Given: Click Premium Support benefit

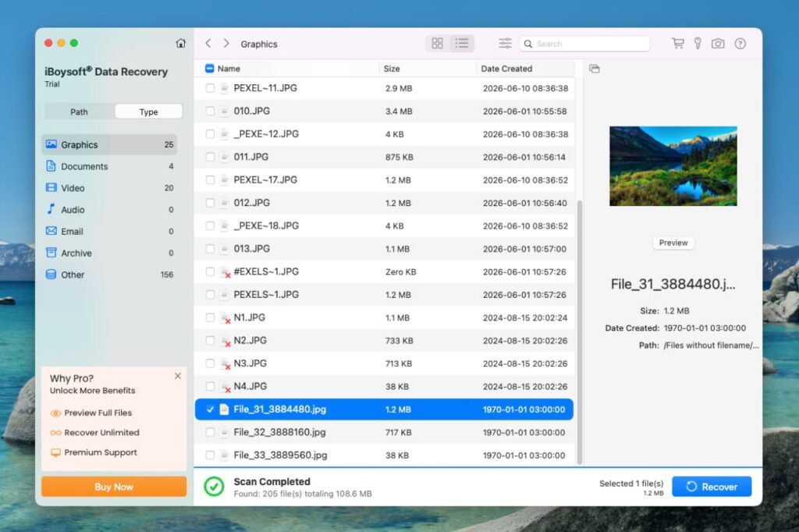Looking at the screenshot, I should click(94, 452).
